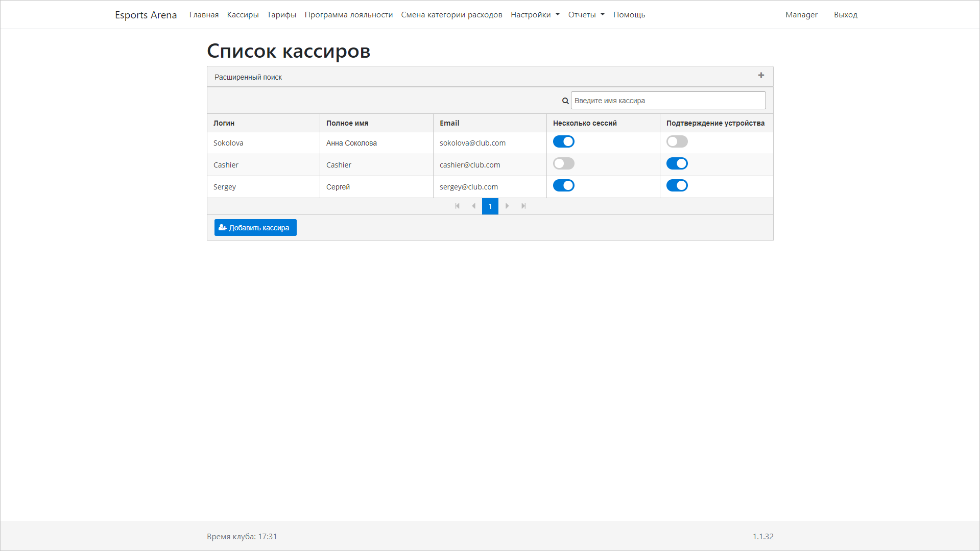The width and height of the screenshot is (980, 551).
Task: Sort by Логин column header
Action: click(x=264, y=123)
